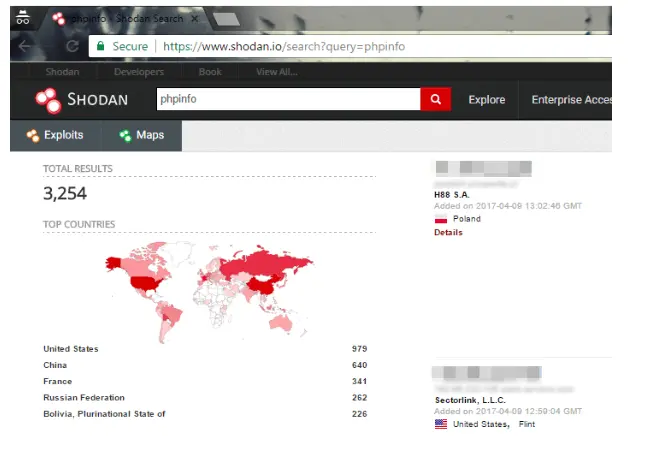This screenshot has height=458, width=646.
Task: Filter by France in top countries
Action: (58, 381)
